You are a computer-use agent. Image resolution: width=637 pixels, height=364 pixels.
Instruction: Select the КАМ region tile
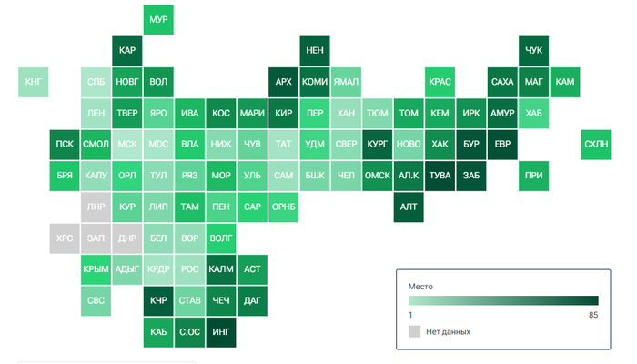(564, 82)
